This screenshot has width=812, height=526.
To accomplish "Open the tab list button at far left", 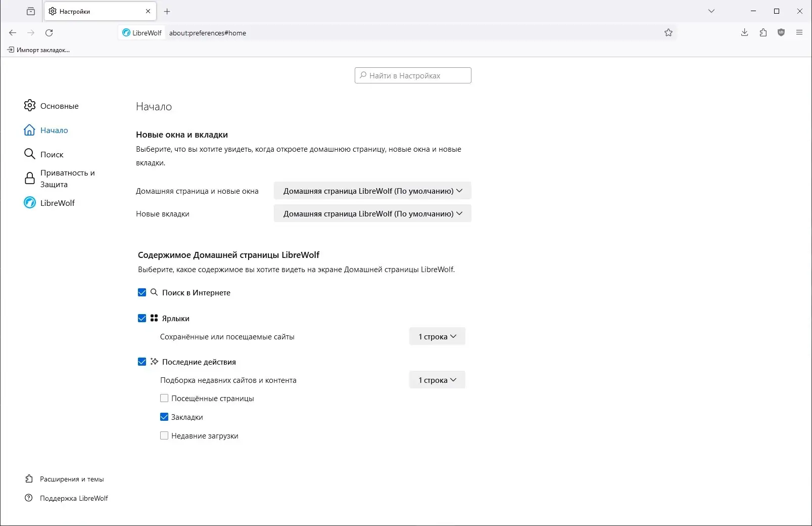I will coord(31,11).
